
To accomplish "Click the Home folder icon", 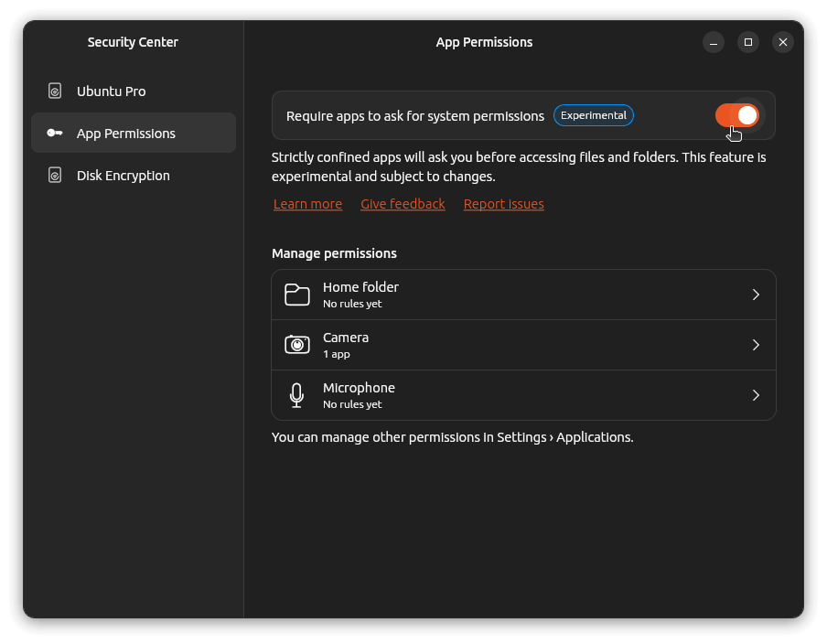I will [296, 295].
